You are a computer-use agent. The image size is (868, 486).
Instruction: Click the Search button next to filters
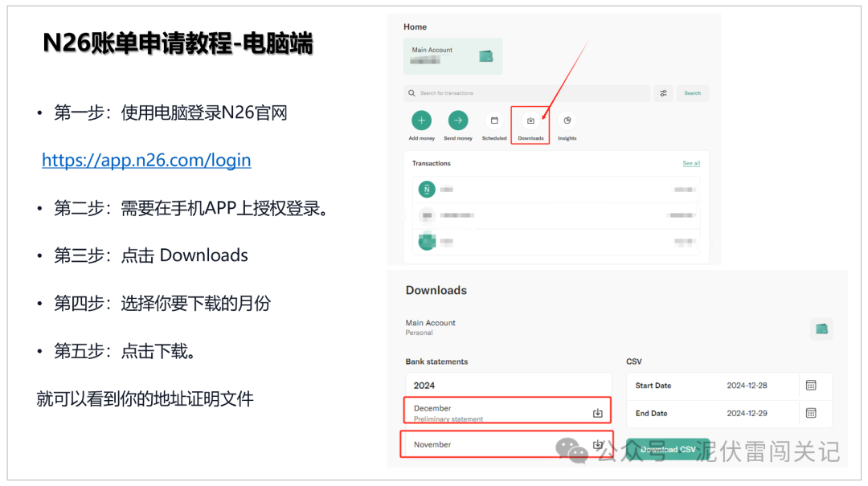[x=692, y=93]
